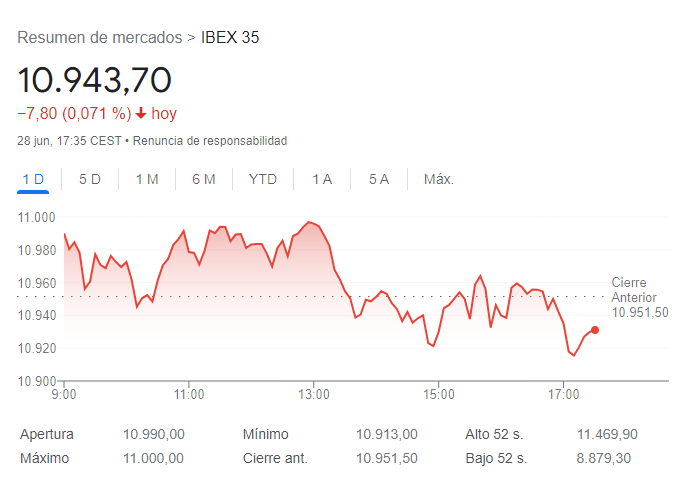Click the Mínimo value 10.913,00
The height and width of the screenshot is (485, 692).
tap(386, 434)
